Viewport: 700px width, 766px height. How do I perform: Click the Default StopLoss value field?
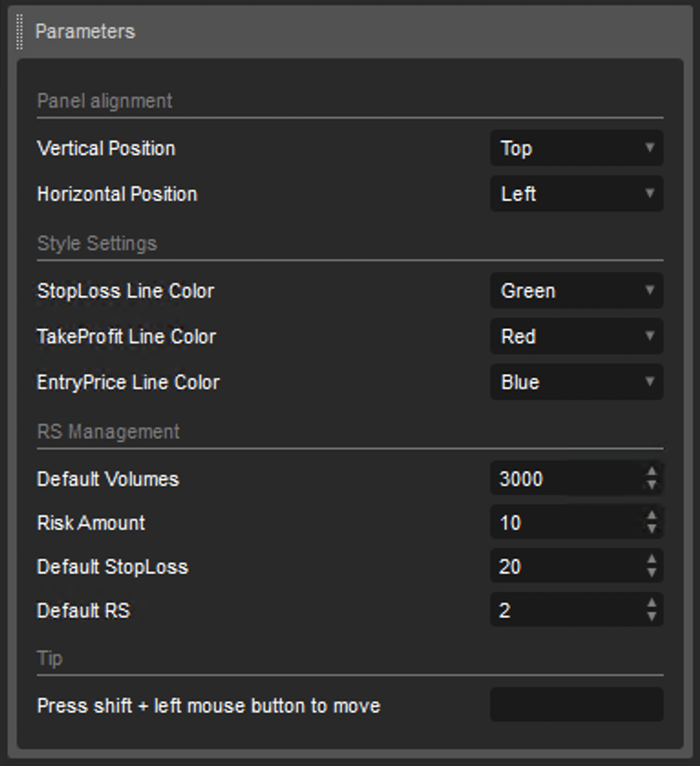pyautogui.click(x=567, y=566)
